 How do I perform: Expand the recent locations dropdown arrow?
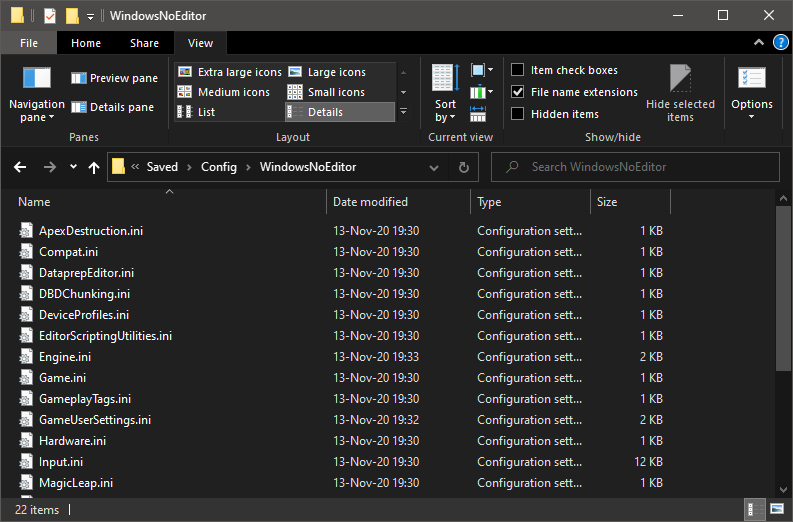(x=73, y=167)
